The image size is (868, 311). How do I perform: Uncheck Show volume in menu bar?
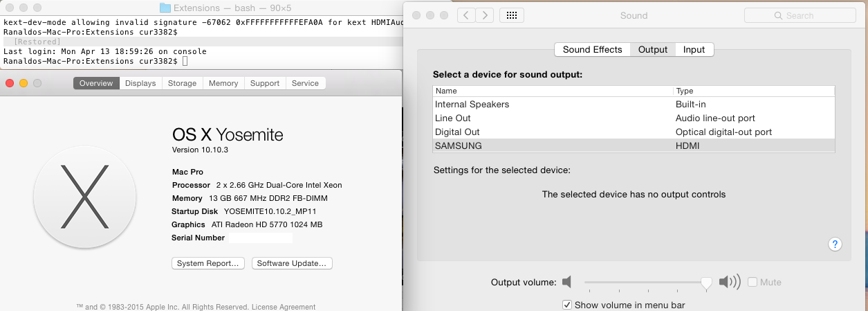point(567,305)
